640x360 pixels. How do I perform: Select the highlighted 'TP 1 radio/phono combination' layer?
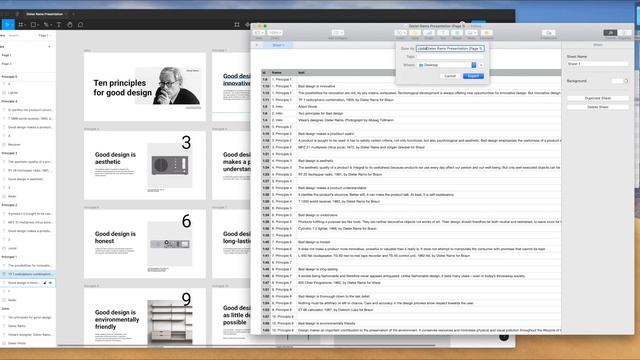[x=27, y=274]
